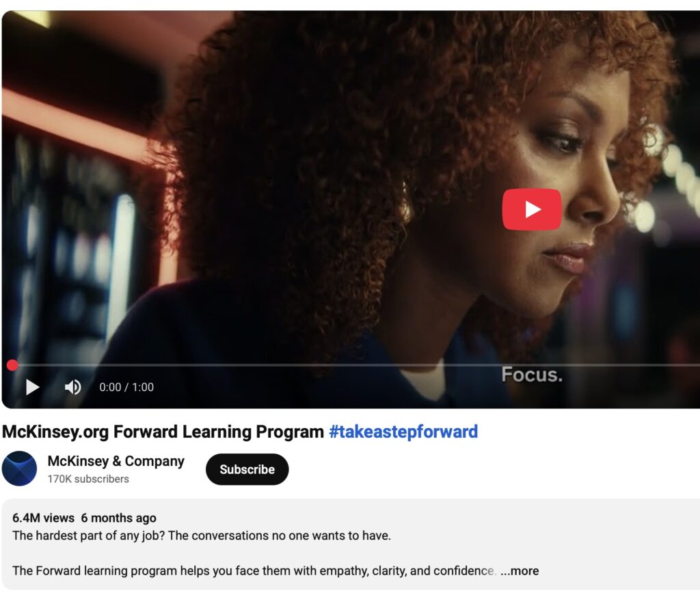This screenshot has height=593, width=700.
Task: Click the red YouTube play button overlay
Action: 532,209
